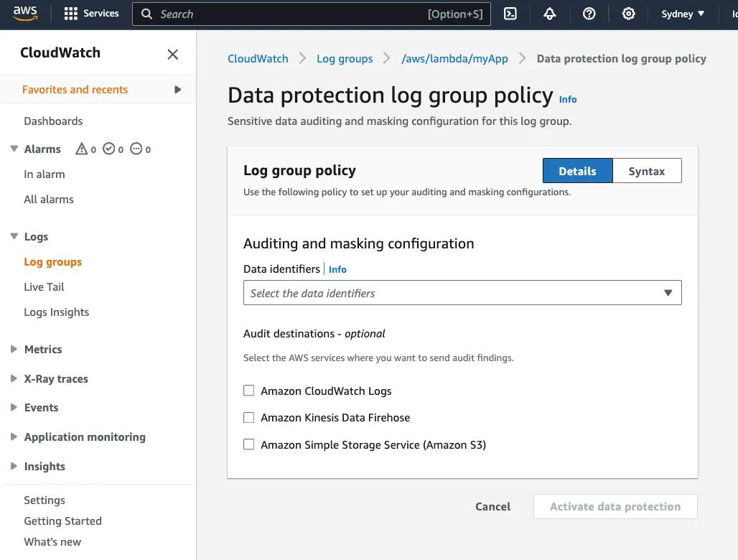This screenshot has width=738, height=560.
Task: Expand the Metrics section
Action: tap(42, 349)
